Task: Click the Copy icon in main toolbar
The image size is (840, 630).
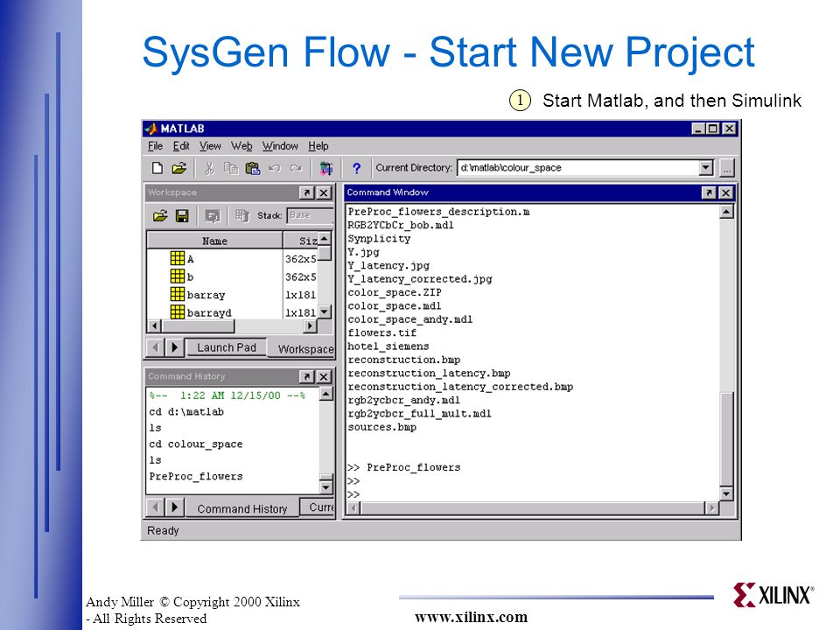Action: 230,168
